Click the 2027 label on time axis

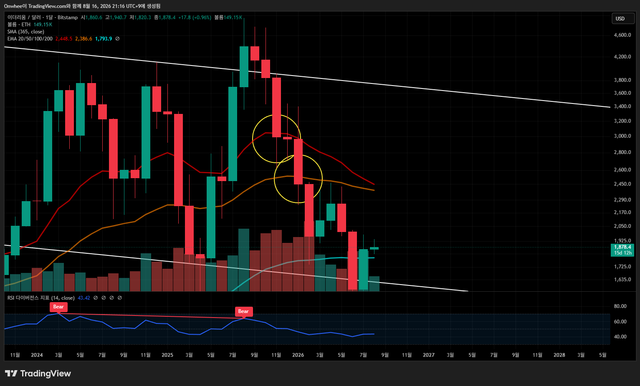coord(429,355)
